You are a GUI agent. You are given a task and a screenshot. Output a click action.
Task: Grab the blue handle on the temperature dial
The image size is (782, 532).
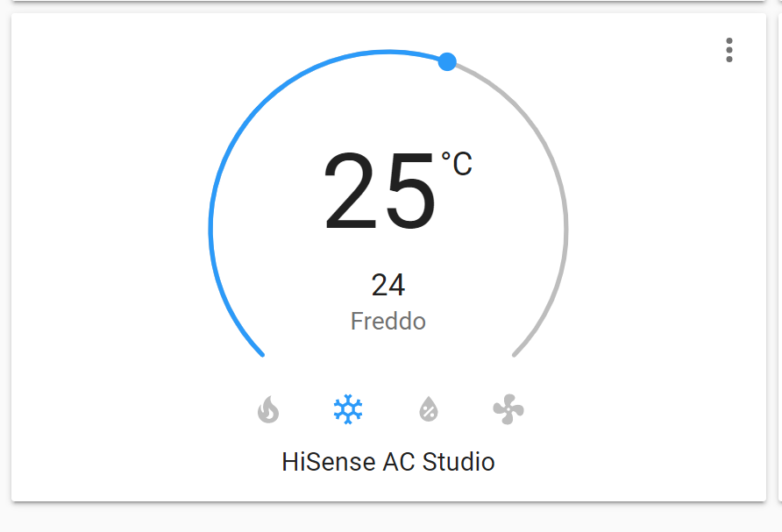448,61
